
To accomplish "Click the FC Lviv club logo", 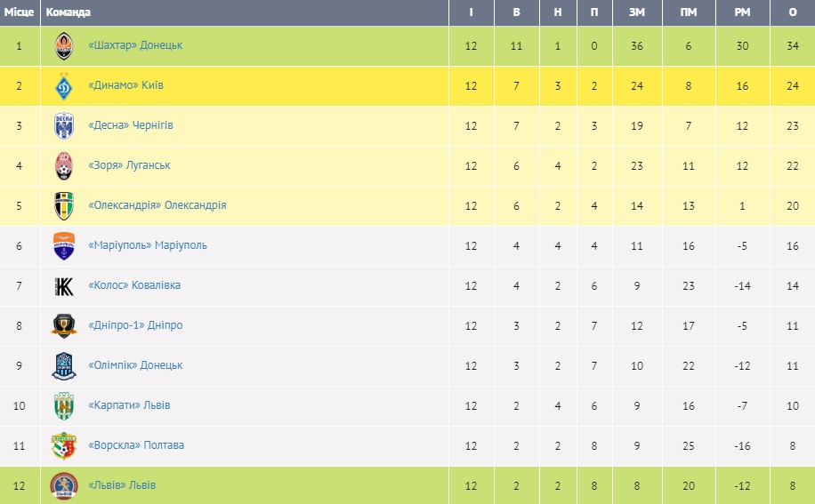I will tap(63, 485).
